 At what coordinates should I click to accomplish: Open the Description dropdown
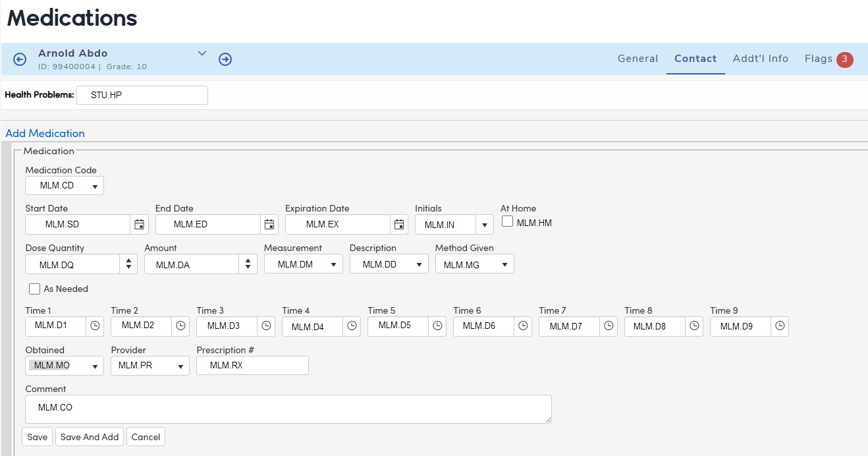point(389,264)
